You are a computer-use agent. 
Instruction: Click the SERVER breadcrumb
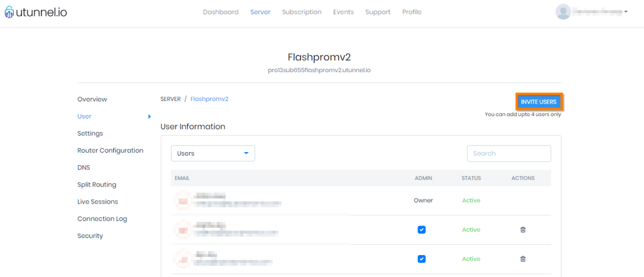170,99
